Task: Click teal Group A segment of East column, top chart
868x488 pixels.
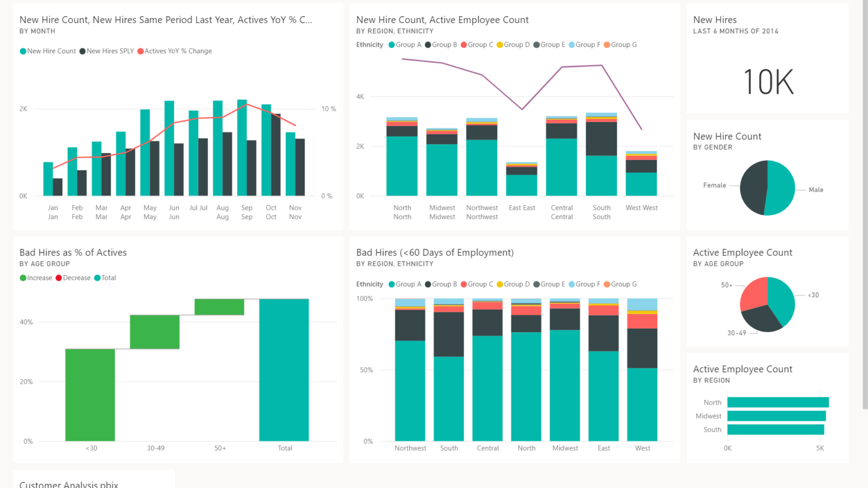Action: click(522, 185)
